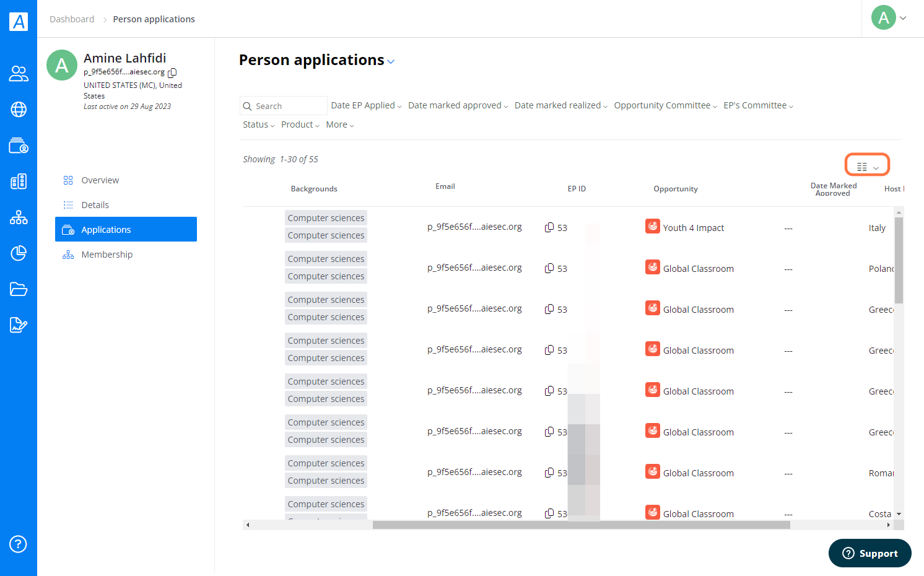Click the user avatar in top bar

pyautogui.click(x=884, y=17)
